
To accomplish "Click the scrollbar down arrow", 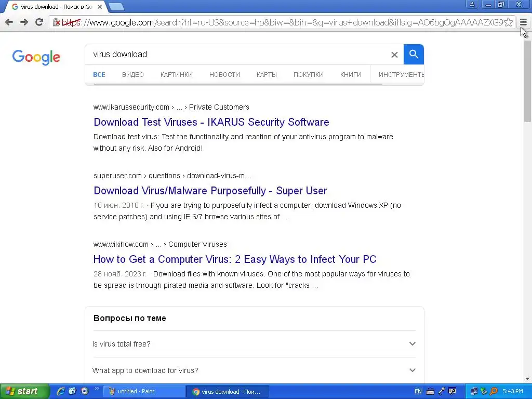I will [x=528, y=379].
